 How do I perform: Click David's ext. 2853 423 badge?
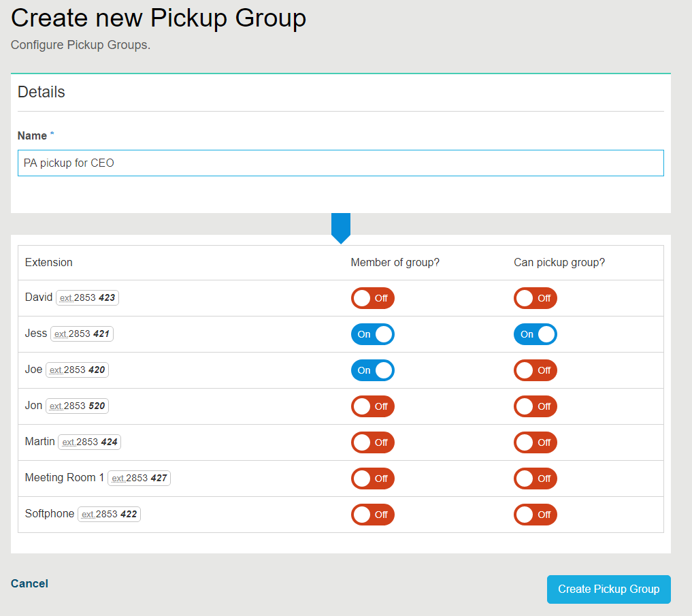click(87, 298)
